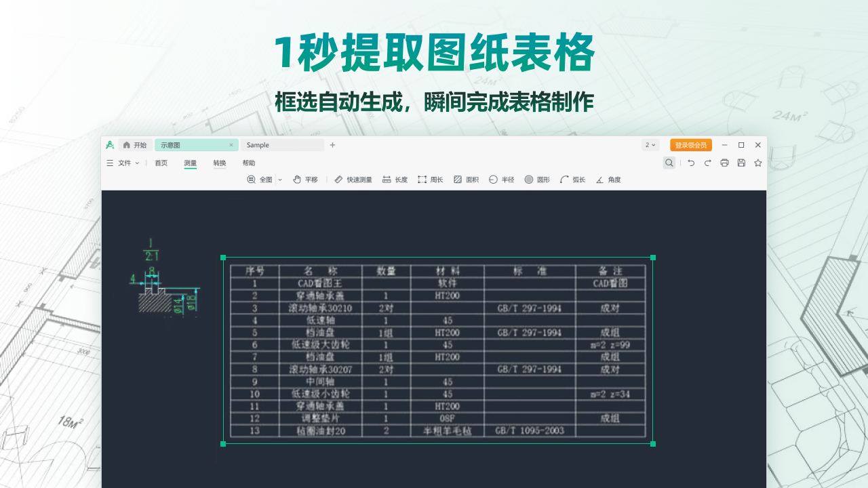The image size is (868, 488).
Task: Switch to the Sample tab
Action: (x=282, y=145)
